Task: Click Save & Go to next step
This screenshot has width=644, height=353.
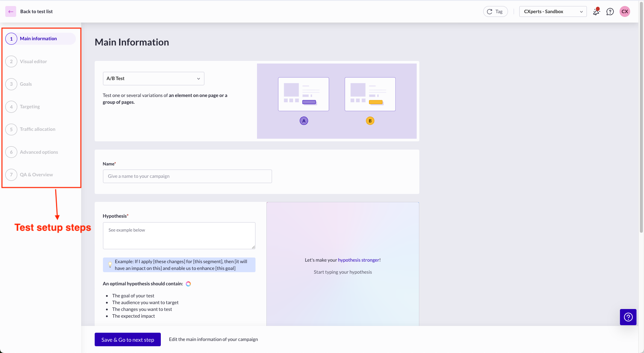Action: [x=127, y=339]
